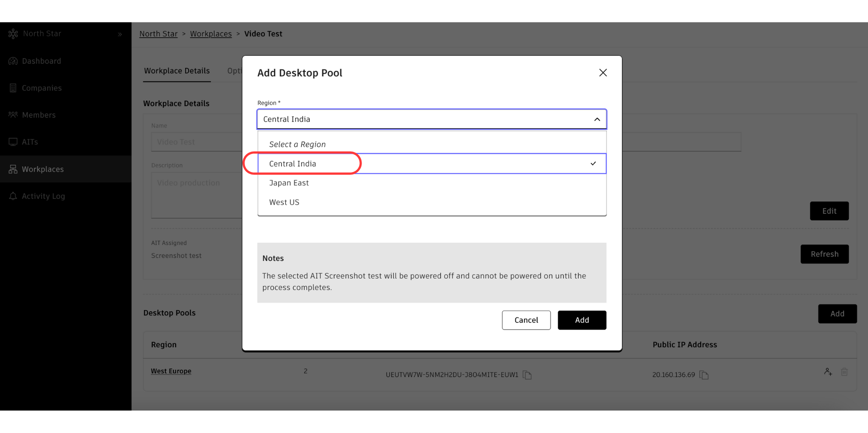868x433 pixels.
Task: Expand sidebar using double-chevron icon
Action: coord(120,34)
